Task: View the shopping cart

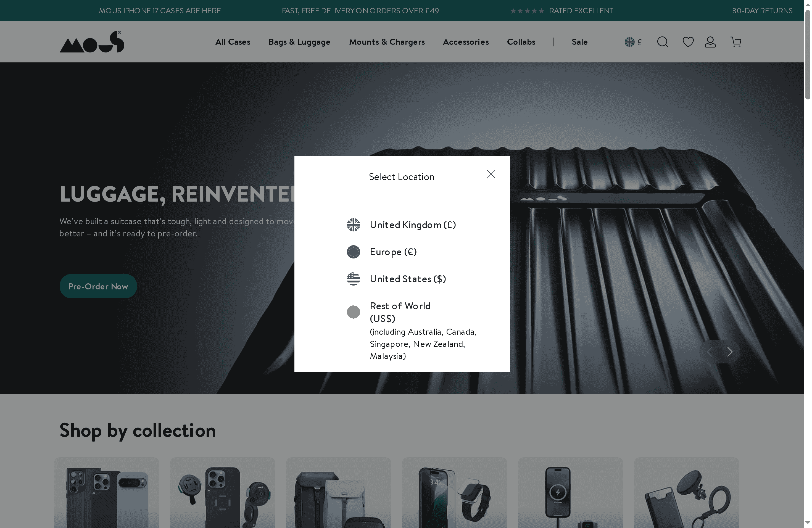Action: tap(735, 42)
